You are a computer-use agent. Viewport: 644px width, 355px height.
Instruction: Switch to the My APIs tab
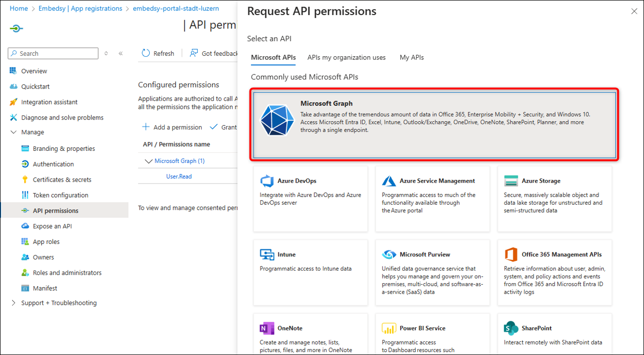tap(412, 57)
